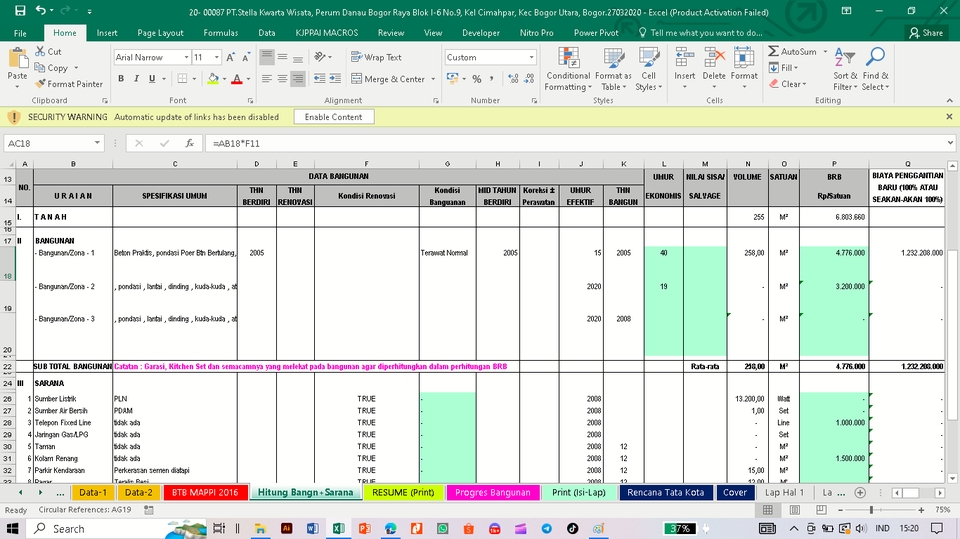
Task: Open borders dropdown arrow
Action: click(x=194, y=78)
